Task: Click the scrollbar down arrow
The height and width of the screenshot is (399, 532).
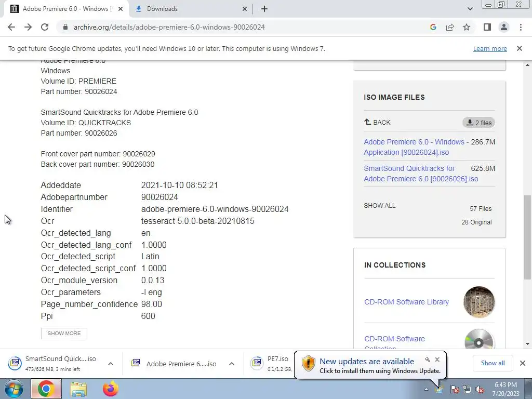Action: [528, 344]
